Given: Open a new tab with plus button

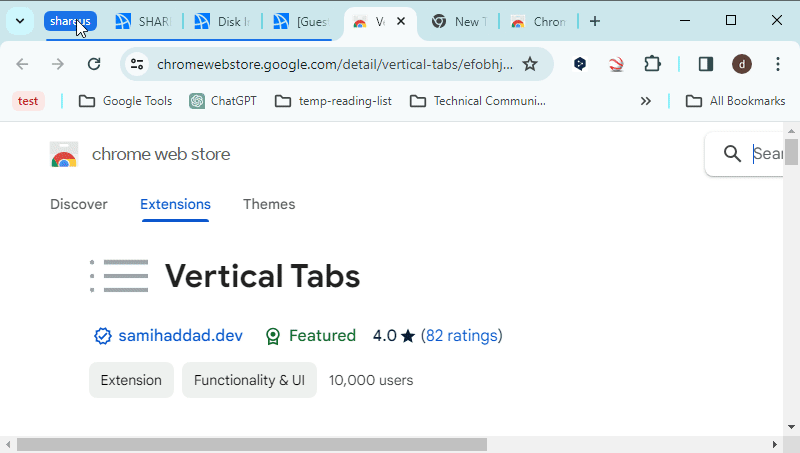Looking at the screenshot, I should 595,21.
